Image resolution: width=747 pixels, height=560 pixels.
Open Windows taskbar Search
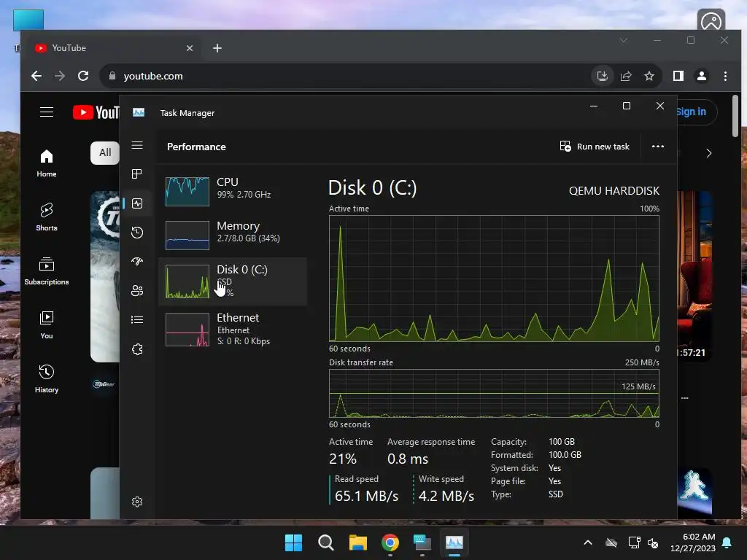(x=326, y=542)
